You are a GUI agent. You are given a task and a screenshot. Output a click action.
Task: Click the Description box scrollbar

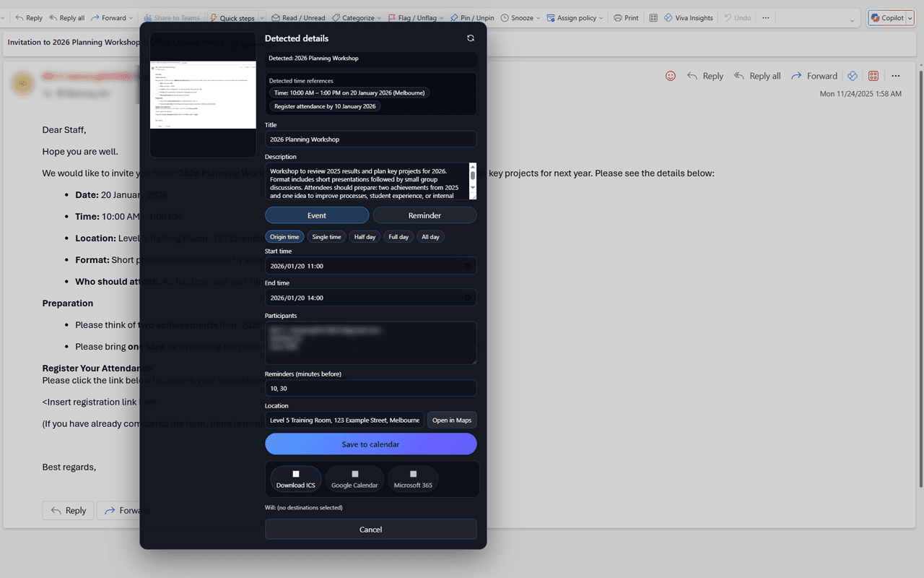473,180
